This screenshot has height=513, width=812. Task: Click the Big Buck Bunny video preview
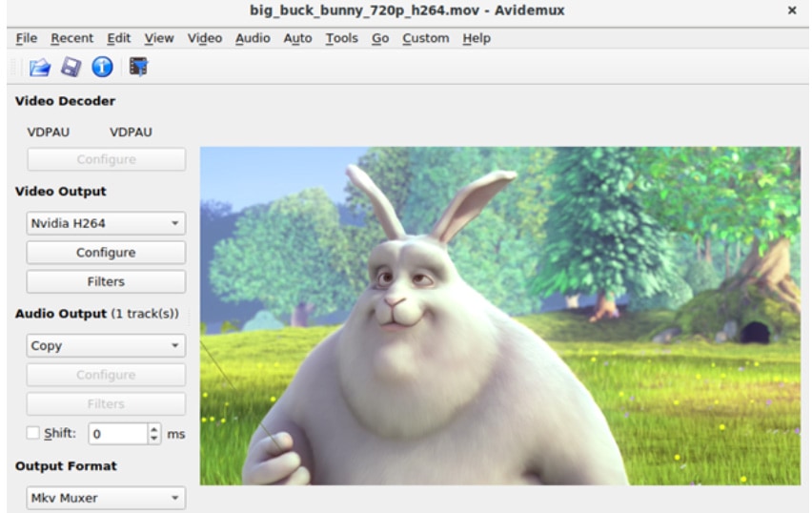click(500, 316)
